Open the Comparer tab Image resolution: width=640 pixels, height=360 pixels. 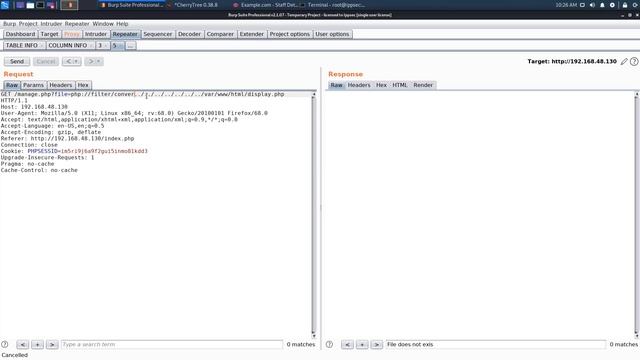click(220, 34)
